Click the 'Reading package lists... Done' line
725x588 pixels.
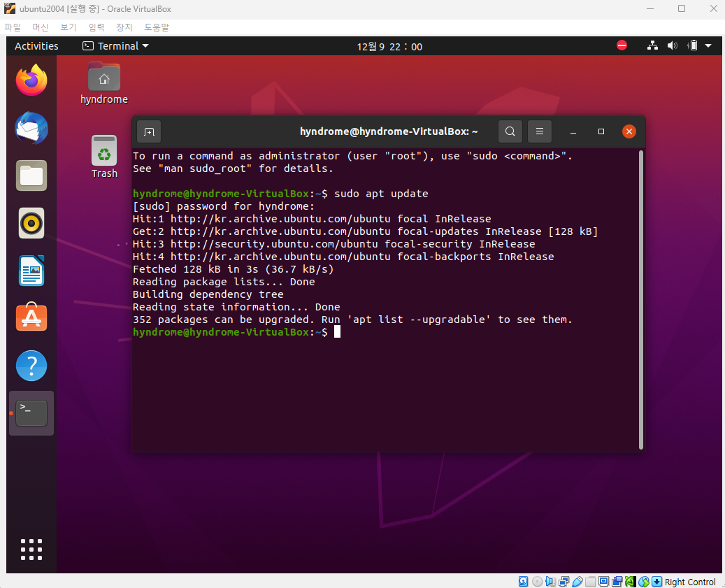point(224,282)
